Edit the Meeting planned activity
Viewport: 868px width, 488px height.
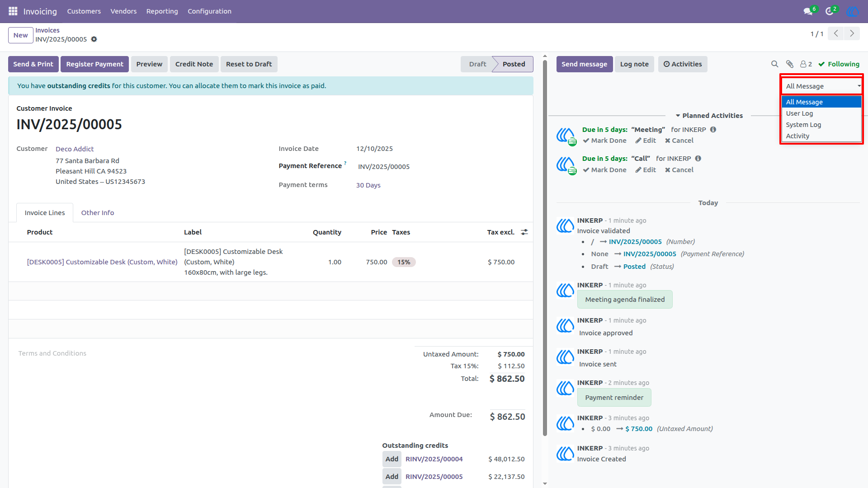(x=646, y=141)
